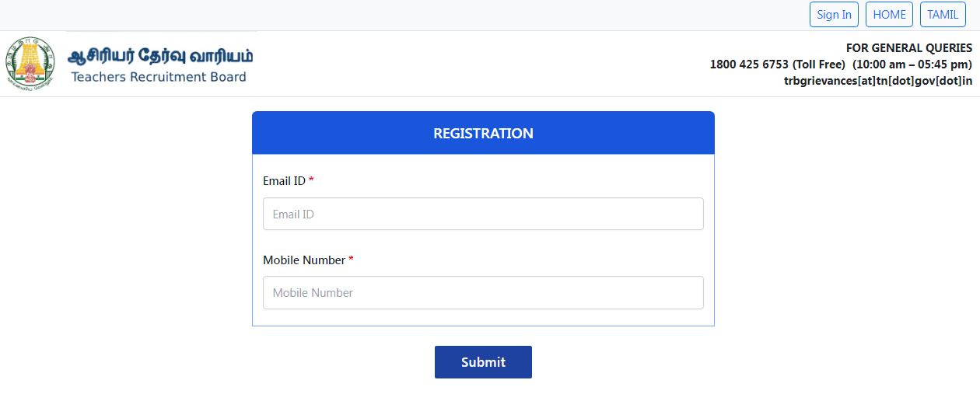This screenshot has height=401, width=980.
Task: Click the Teachers Recruitment Board title text
Action: [159, 77]
